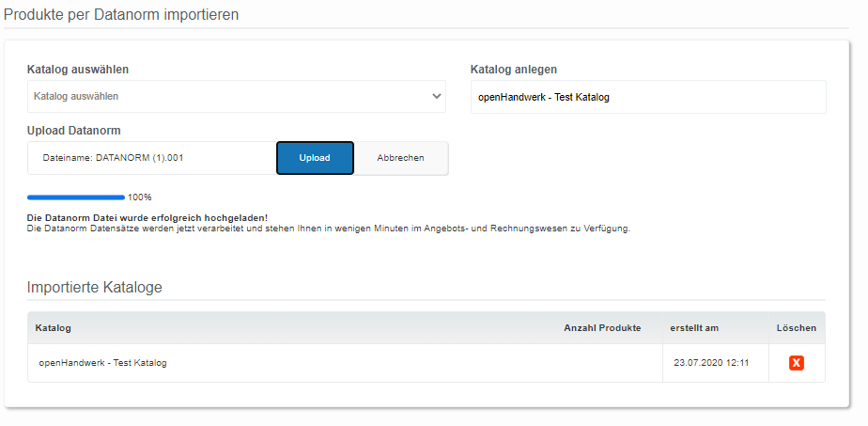Sort by the Anzahl Produkte column header
Image resolution: width=868 pixels, height=426 pixels.
point(602,328)
